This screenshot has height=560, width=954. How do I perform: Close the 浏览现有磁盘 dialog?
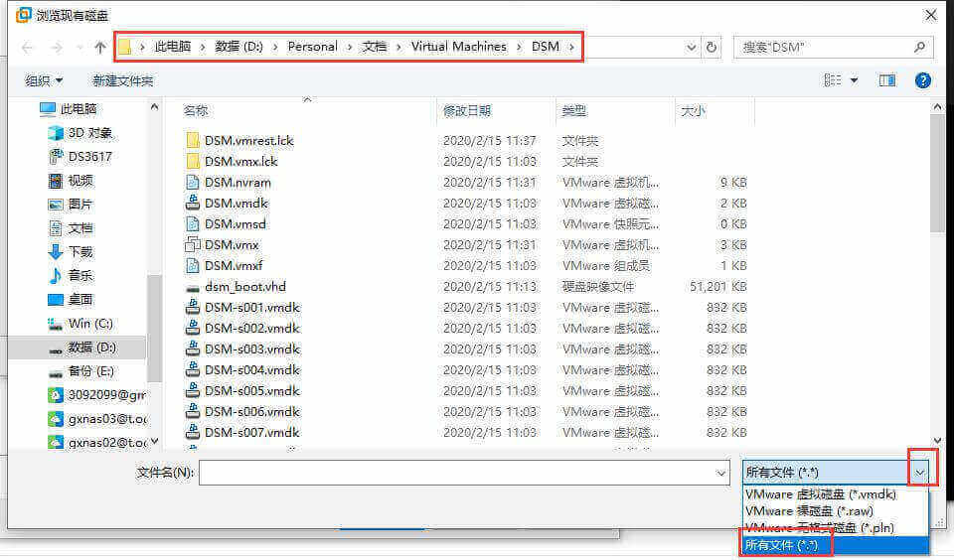tap(930, 15)
